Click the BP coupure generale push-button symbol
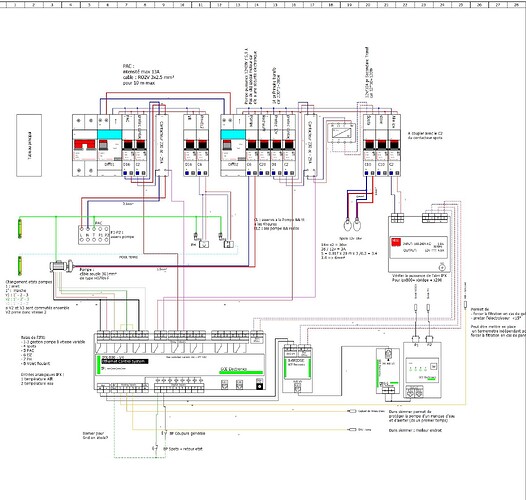Image resolution: width=526 pixels, height=500 pixels. pos(164,433)
